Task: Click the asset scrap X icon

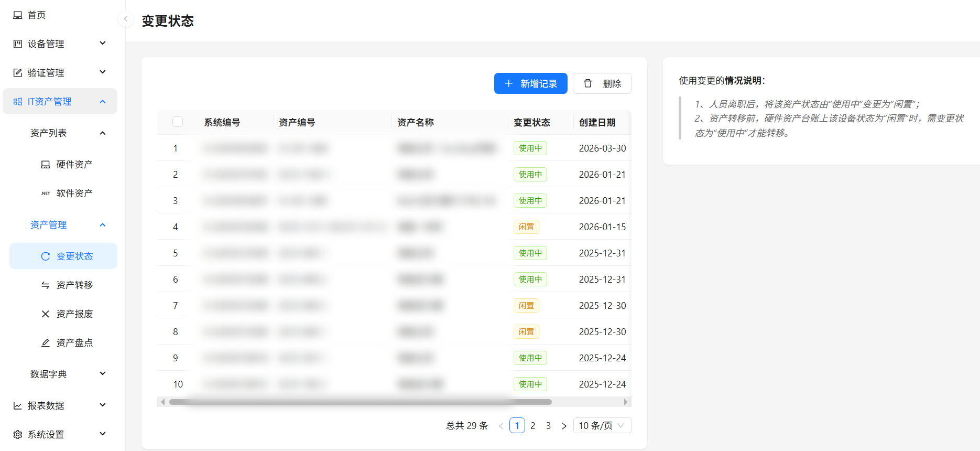Action: 46,314
